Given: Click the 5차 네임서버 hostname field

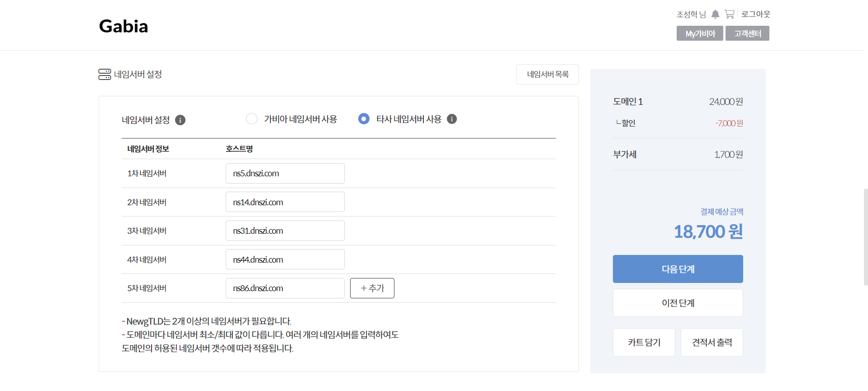Looking at the screenshot, I should [285, 288].
